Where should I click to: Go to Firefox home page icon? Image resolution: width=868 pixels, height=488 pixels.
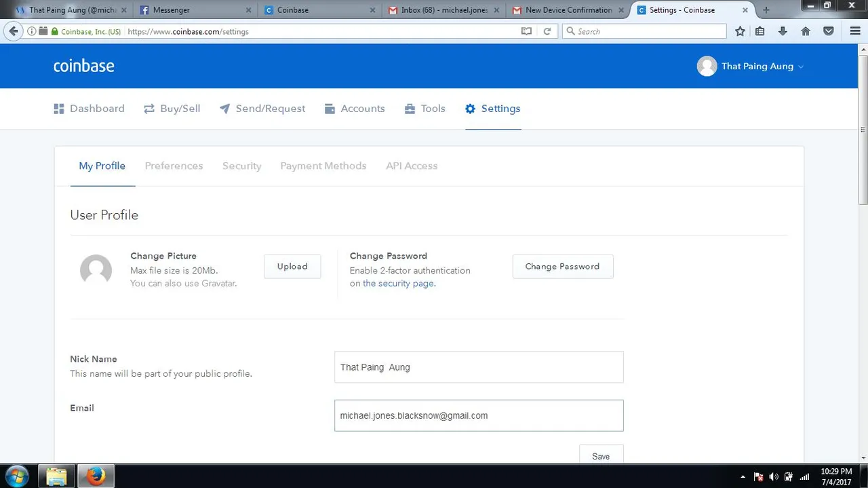(806, 31)
